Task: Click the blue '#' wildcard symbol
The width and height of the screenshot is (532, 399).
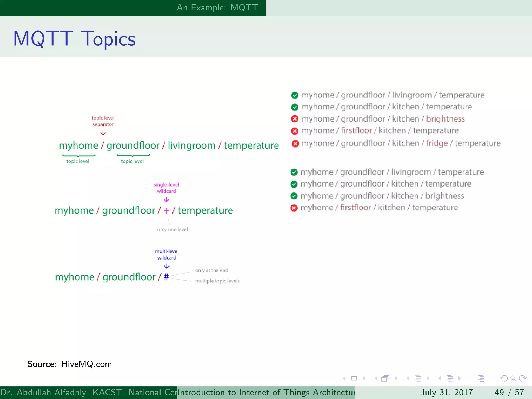Action: [x=166, y=277]
